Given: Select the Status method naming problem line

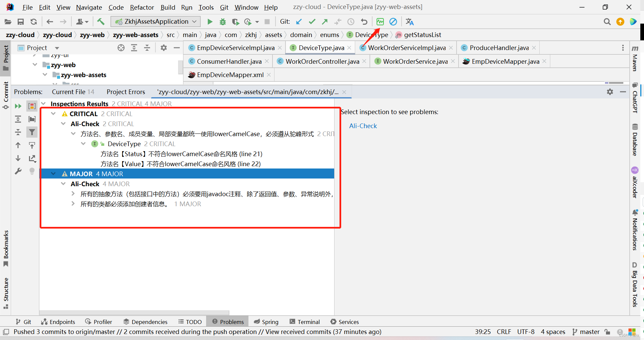Looking at the screenshot, I should 181,154.
